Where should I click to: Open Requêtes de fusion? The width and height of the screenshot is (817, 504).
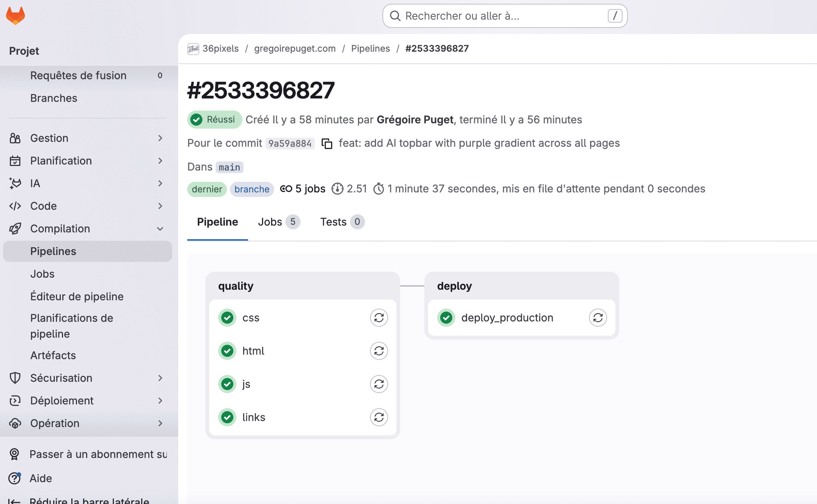88,75
